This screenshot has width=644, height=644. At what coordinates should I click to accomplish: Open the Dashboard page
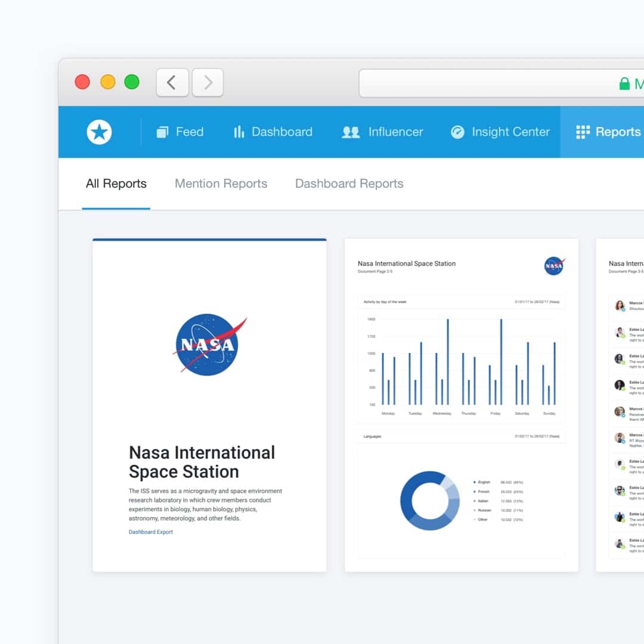[x=273, y=132]
